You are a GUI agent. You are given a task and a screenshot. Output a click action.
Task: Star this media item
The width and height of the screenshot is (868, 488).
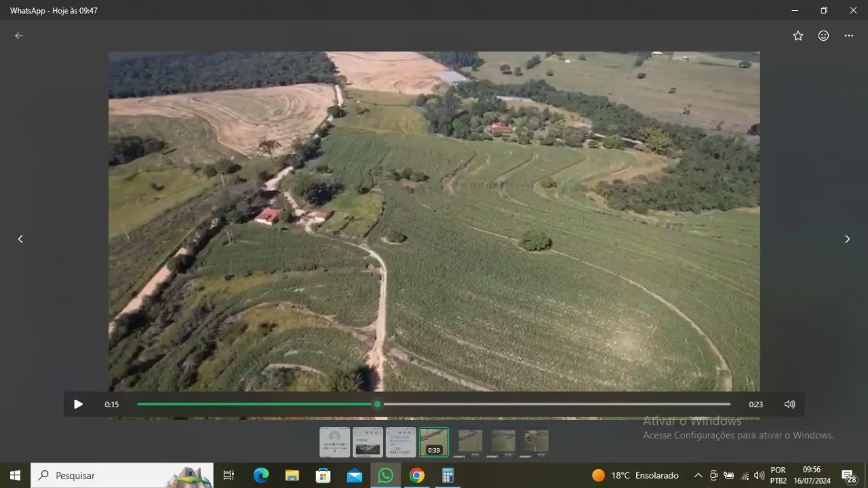point(798,36)
